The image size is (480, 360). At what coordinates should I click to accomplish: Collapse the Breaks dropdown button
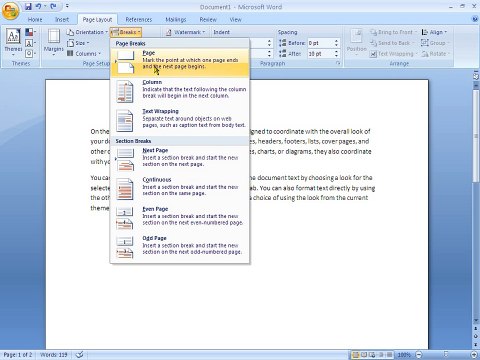[126, 32]
